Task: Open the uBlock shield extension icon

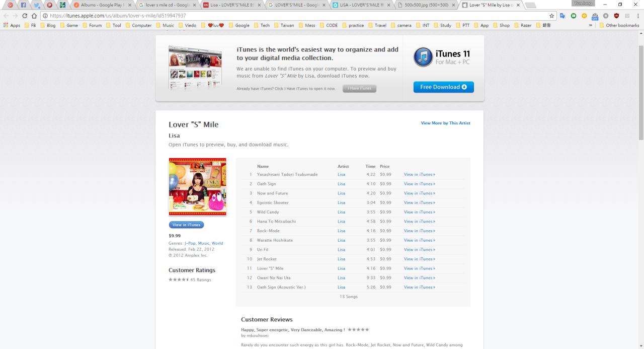Action: click(616, 16)
